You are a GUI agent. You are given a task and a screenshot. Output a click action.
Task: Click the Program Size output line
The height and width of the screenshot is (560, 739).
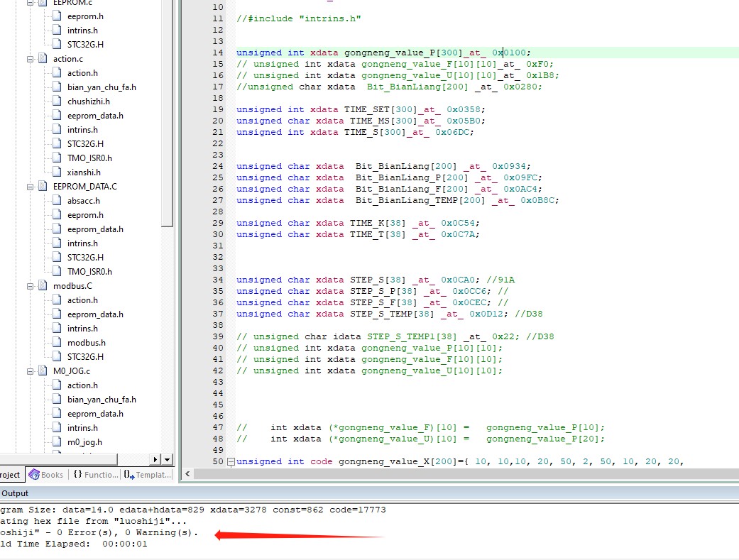coord(193,510)
